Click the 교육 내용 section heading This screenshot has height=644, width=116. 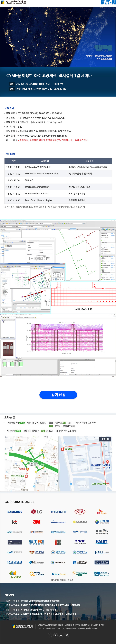[10, 154]
